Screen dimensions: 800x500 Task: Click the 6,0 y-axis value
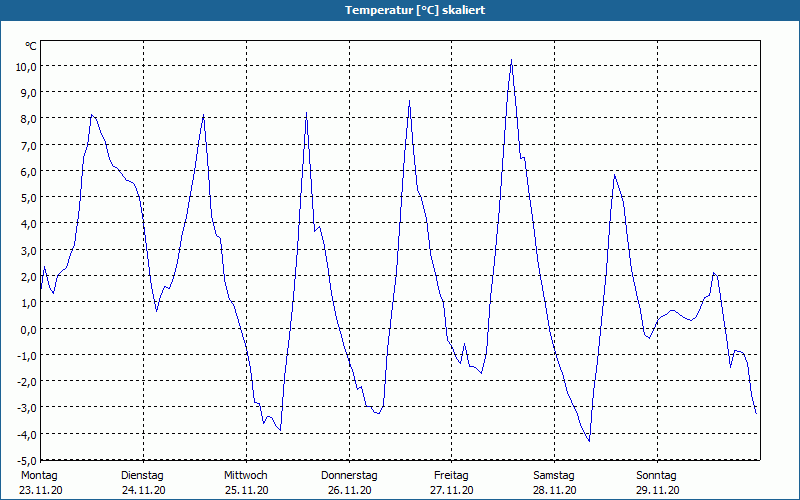pos(28,171)
